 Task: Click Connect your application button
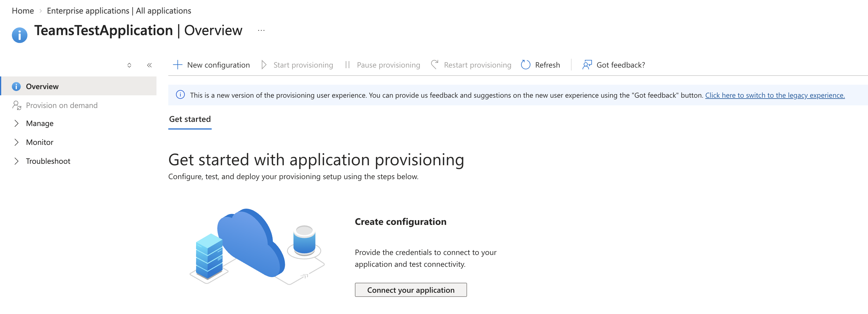click(411, 290)
